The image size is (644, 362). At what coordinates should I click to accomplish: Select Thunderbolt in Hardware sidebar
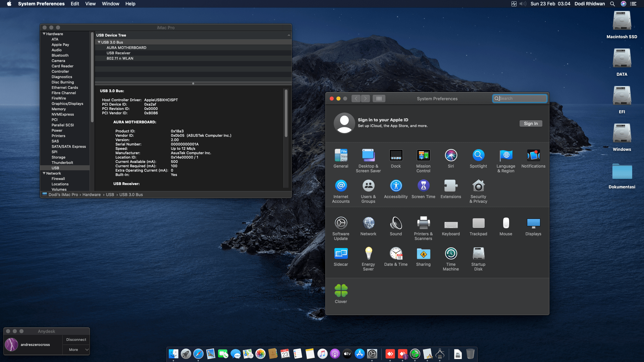[62, 163]
